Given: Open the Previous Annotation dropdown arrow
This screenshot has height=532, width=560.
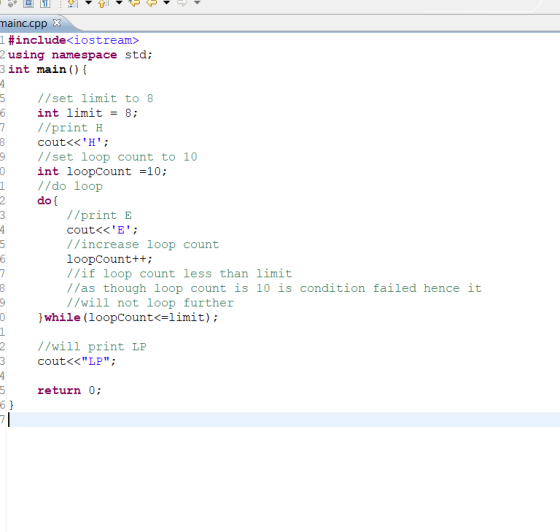Looking at the screenshot, I should (x=119, y=3).
